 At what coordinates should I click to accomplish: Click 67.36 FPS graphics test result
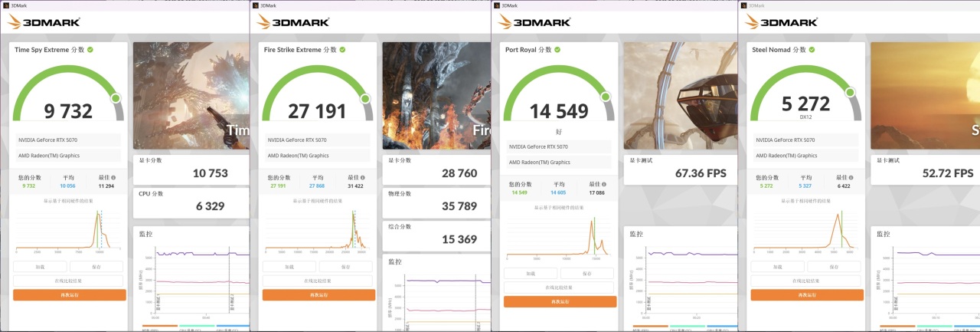pyautogui.click(x=701, y=173)
